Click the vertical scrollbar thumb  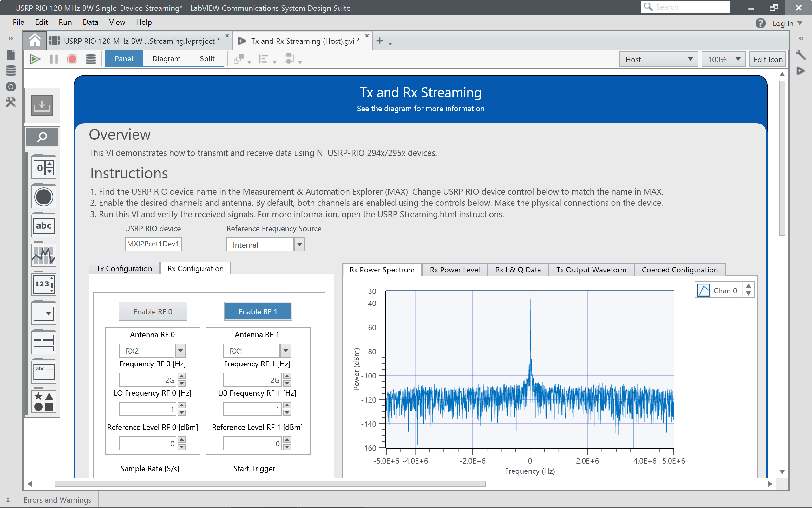pos(782,158)
